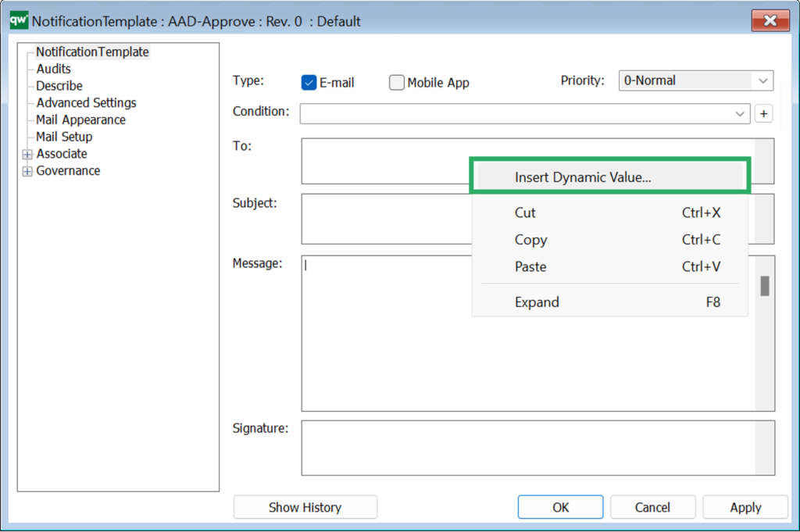
Task: Uncheck the E-mail notification type
Action: coord(309,82)
